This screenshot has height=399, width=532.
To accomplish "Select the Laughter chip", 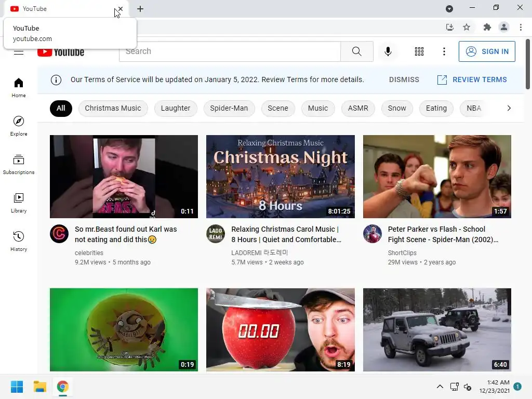I will point(176,108).
